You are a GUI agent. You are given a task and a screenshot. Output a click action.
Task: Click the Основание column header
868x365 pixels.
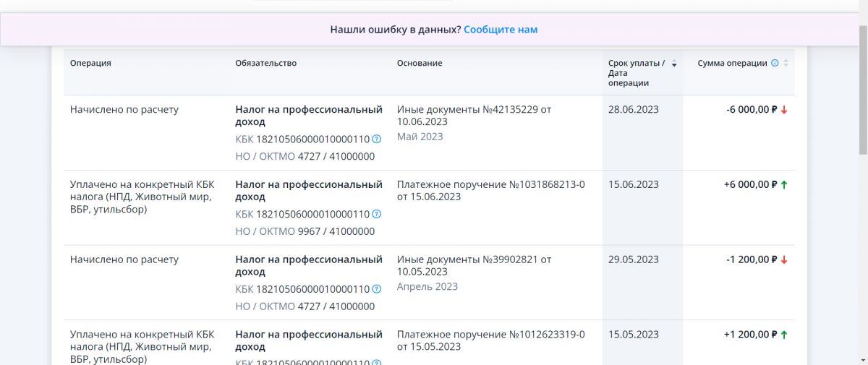(x=419, y=64)
